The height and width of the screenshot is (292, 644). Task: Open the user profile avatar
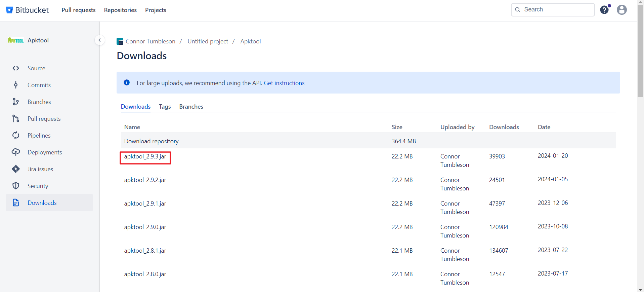pos(622,10)
